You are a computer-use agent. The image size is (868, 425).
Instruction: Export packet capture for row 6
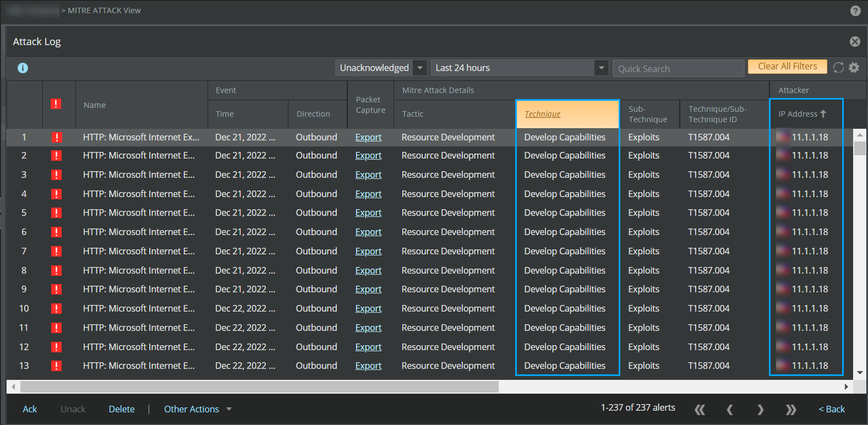pos(368,232)
